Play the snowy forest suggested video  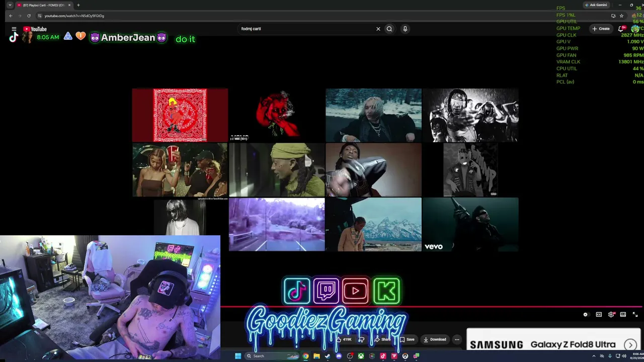tap(373, 115)
